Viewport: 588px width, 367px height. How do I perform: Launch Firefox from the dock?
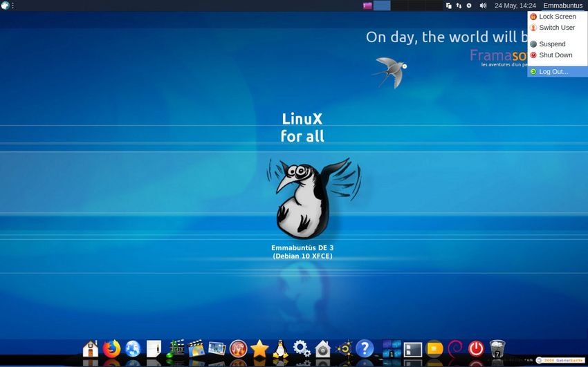click(x=112, y=348)
